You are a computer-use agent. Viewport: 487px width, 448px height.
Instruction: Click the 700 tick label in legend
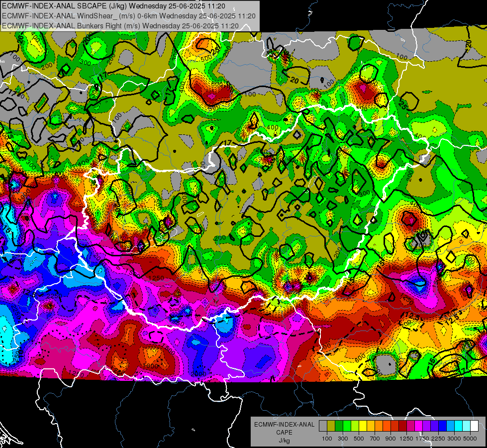(x=375, y=439)
